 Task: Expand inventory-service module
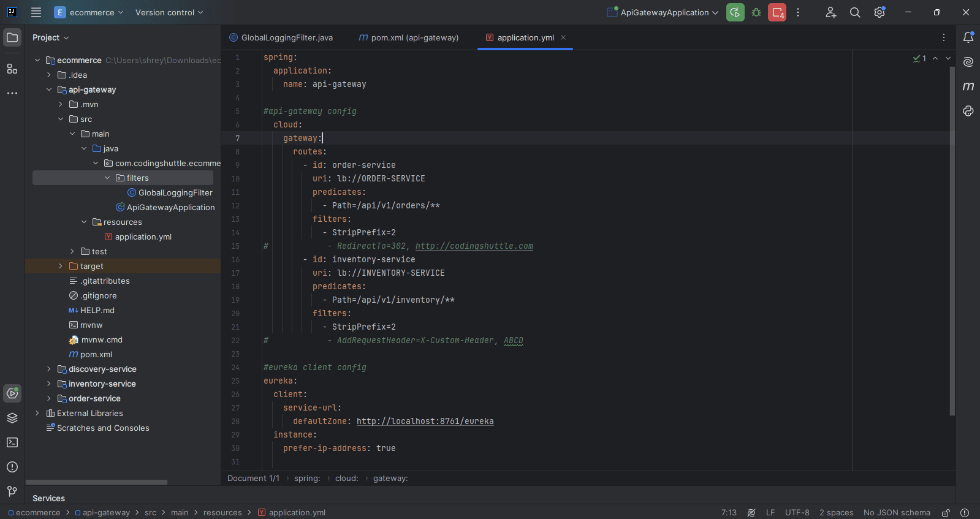coord(49,384)
